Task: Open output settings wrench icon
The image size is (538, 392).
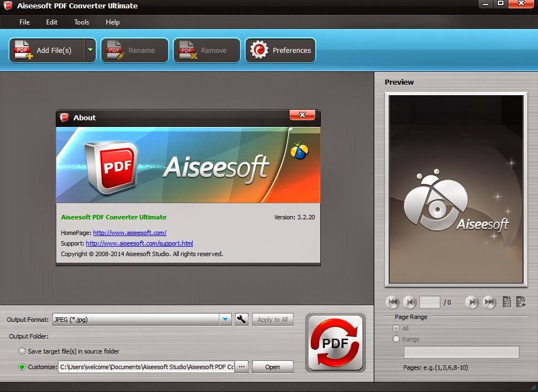Action: click(242, 319)
